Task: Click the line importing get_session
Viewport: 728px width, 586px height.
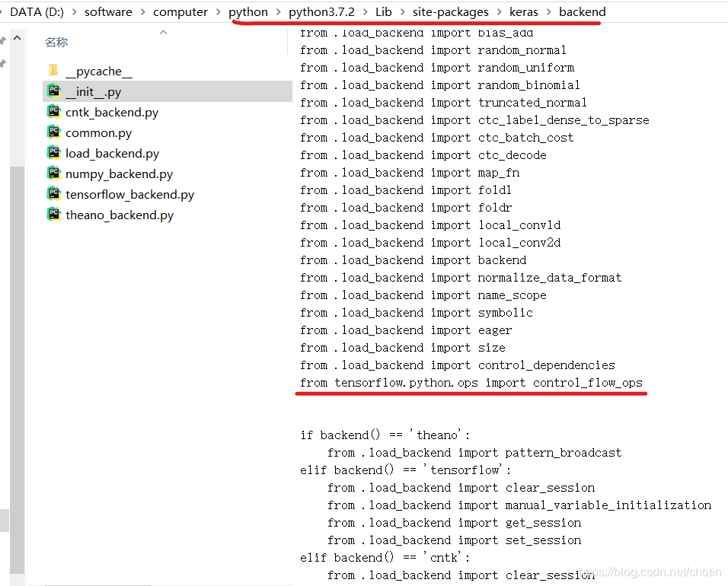Action: click(x=454, y=523)
